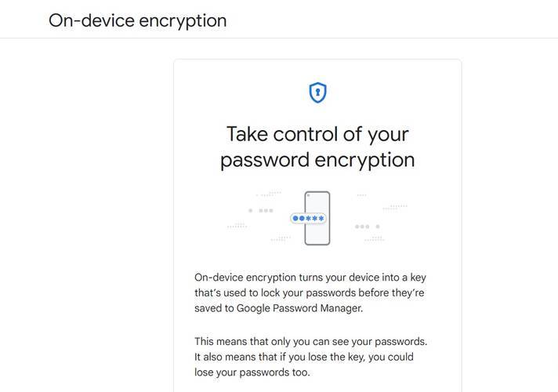
Task: Click the "On-device encryption" page title
Action: [137, 20]
